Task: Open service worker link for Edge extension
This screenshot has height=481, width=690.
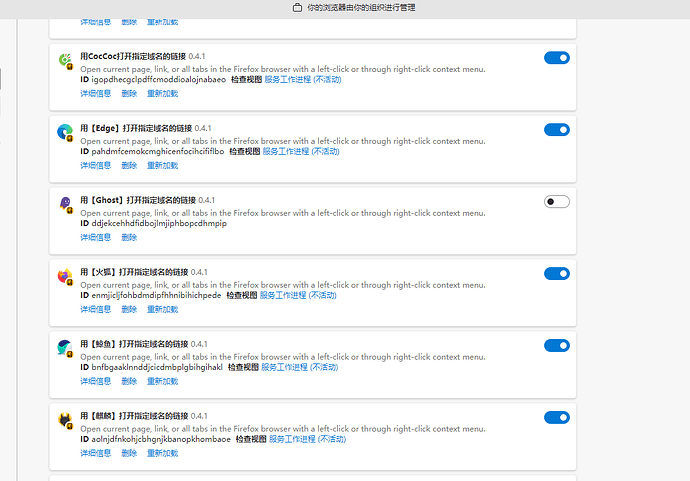Action: pos(301,151)
